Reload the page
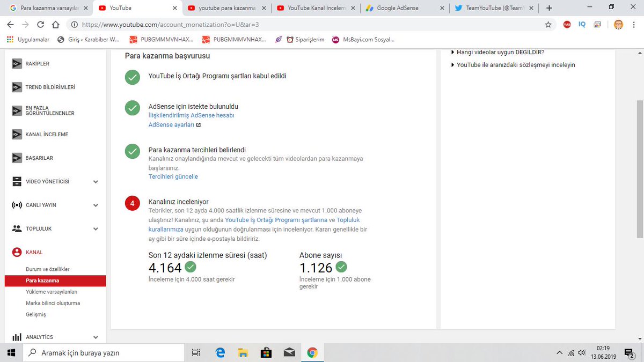Image resolution: width=644 pixels, height=362 pixels. pos(40,25)
